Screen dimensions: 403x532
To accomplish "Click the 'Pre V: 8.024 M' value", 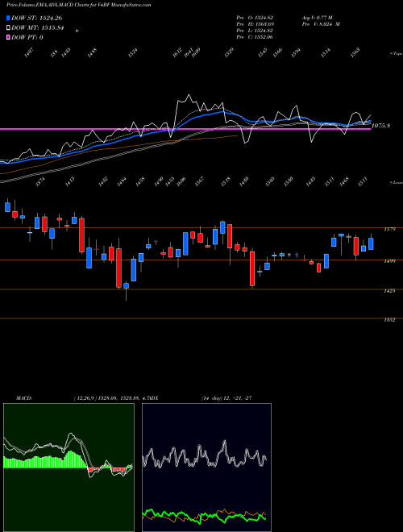I will pos(321,23).
